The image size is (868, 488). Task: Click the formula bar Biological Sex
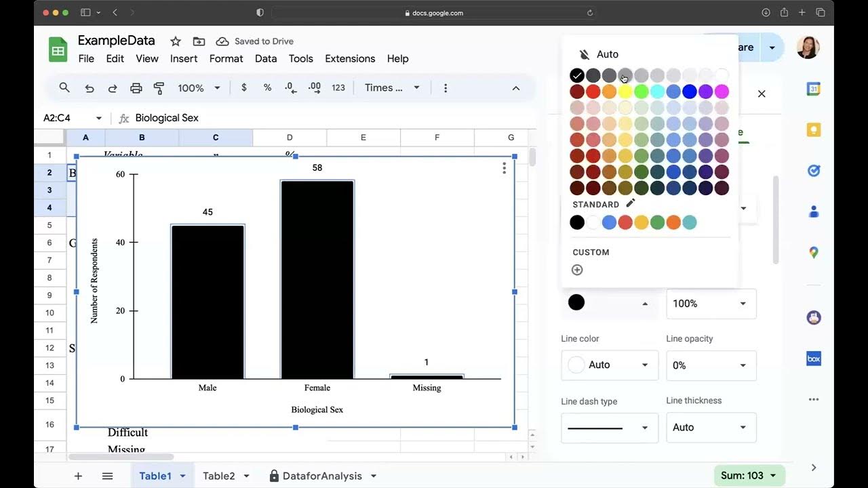167,118
